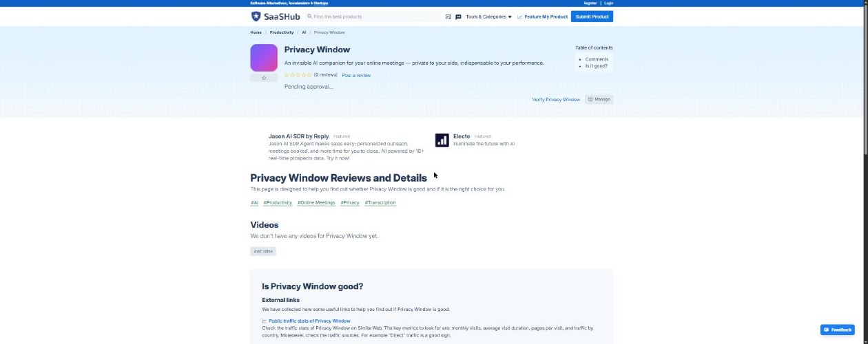Select the #Privacy tag

[350, 203]
